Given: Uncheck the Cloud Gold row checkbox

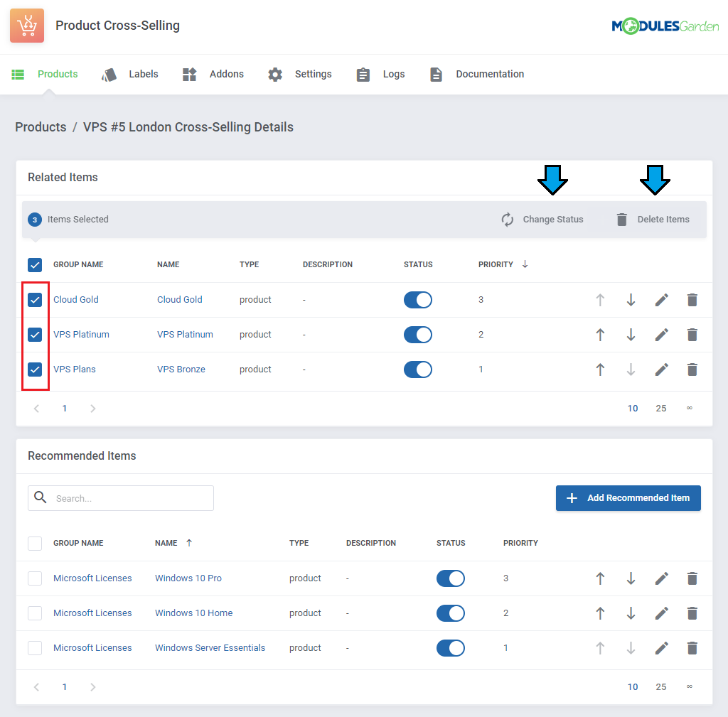Looking at the screenshot, I should tap(35, 300).
